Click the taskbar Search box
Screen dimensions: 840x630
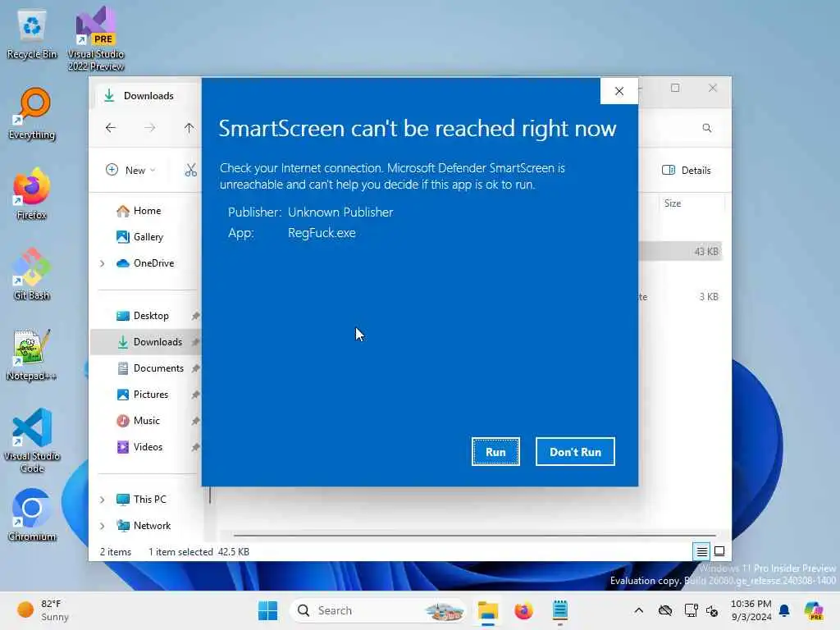pos(377,610)
